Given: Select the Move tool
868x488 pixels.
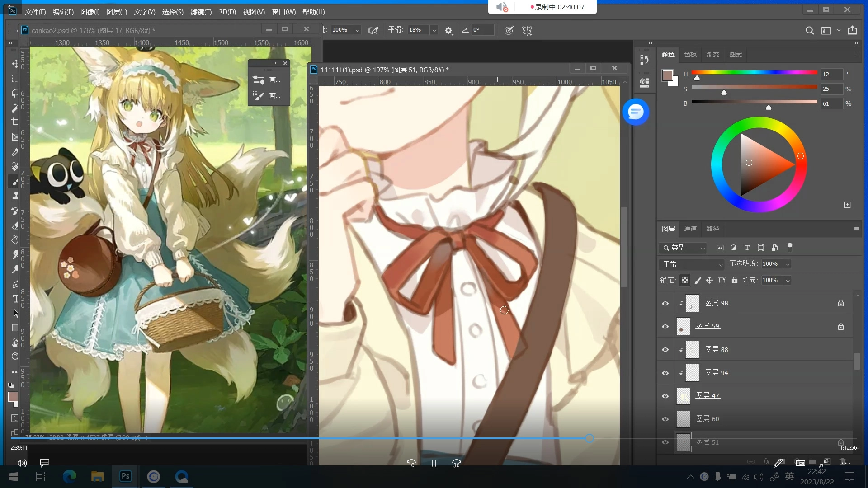Looking at the screenshot, I should [15, 64].
